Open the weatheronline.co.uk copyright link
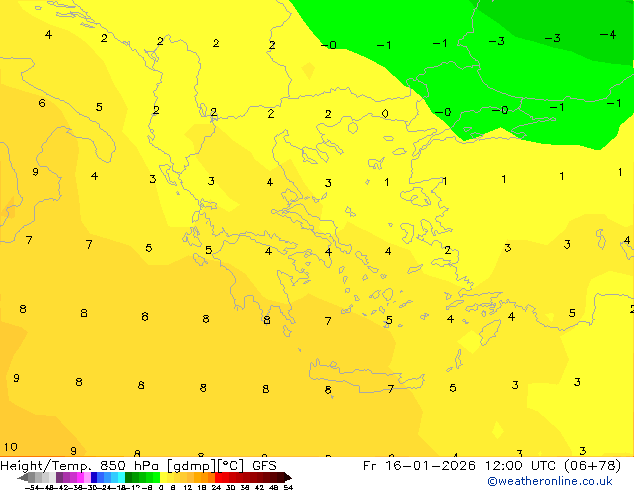 point(550,481)
